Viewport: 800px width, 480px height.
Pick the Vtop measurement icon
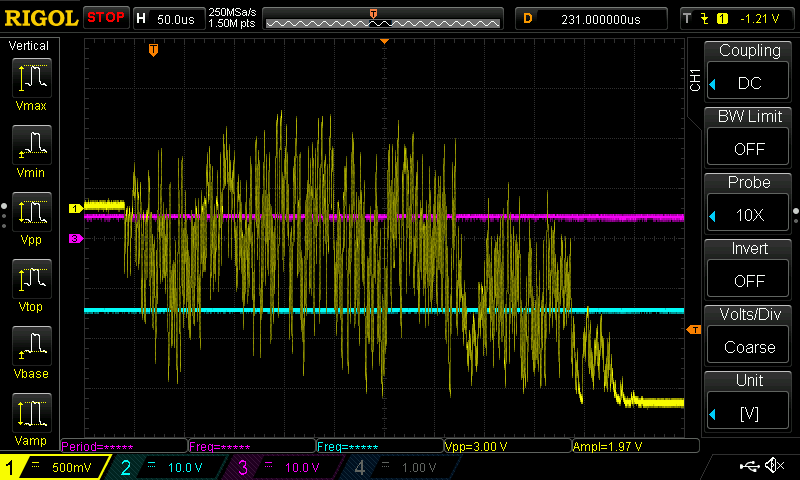coord(32,279)
